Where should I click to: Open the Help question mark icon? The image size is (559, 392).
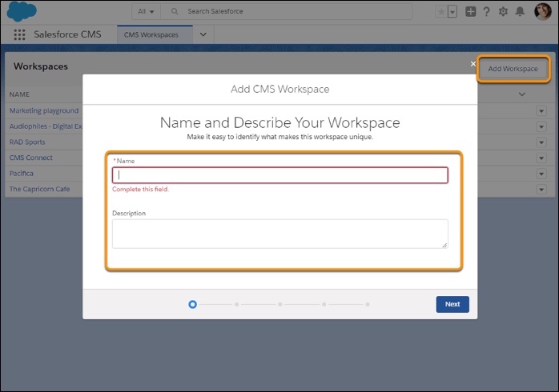[x=486, y=12]
